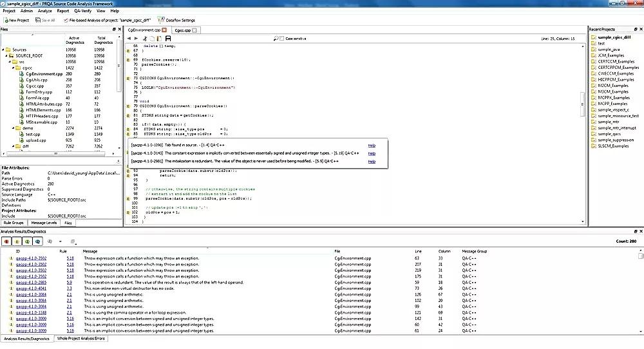Image resolution: width=644 pixels, height=349 pixels.
Task: Open the Help menu
Action: click(115, 11)
